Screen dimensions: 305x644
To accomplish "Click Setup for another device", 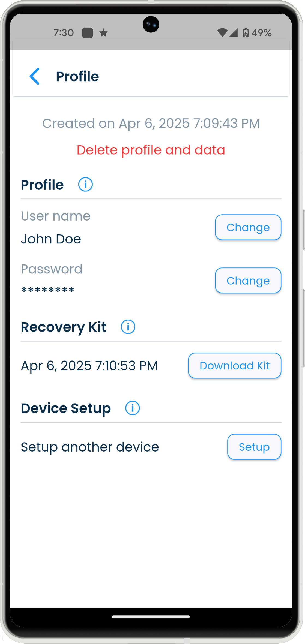I will click(254, 447).
